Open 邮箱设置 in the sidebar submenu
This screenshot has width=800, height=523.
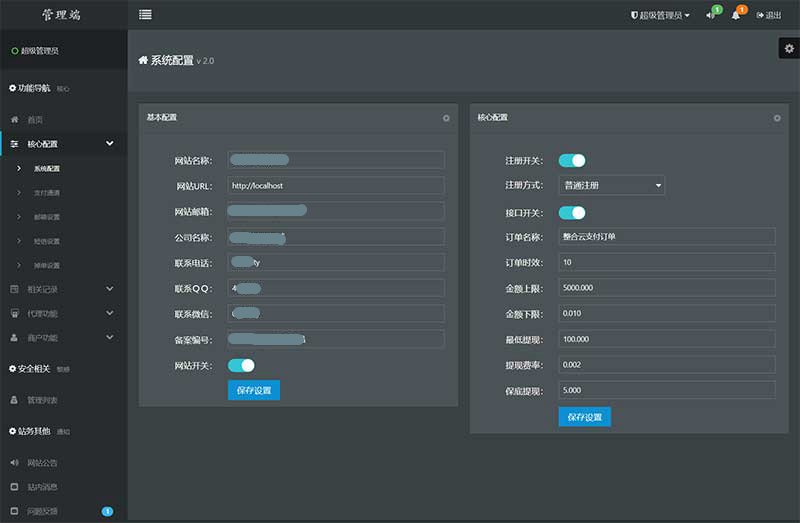(x=47, y=217)
